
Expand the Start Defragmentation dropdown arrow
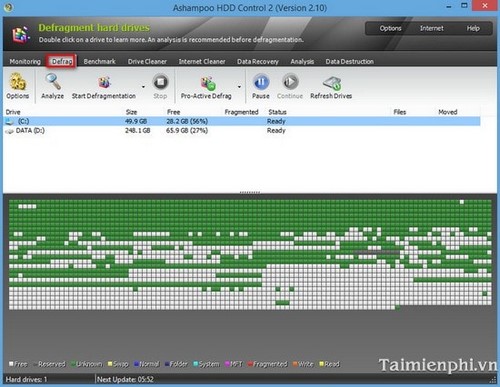click(143, 87)
